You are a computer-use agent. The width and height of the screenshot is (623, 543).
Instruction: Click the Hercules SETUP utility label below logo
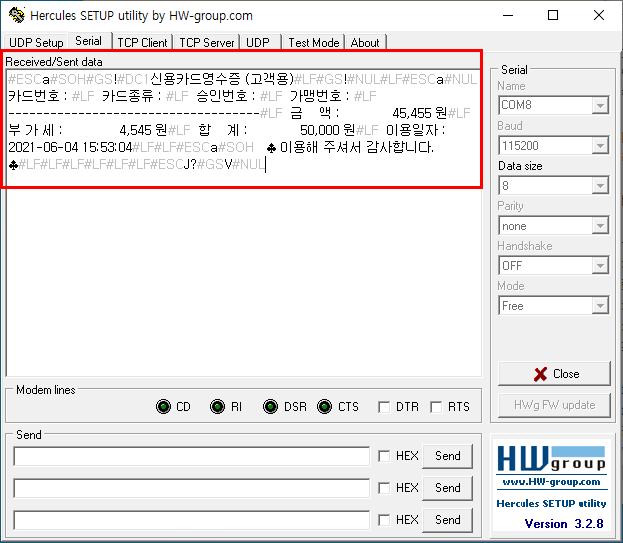(x=551, y=504)
